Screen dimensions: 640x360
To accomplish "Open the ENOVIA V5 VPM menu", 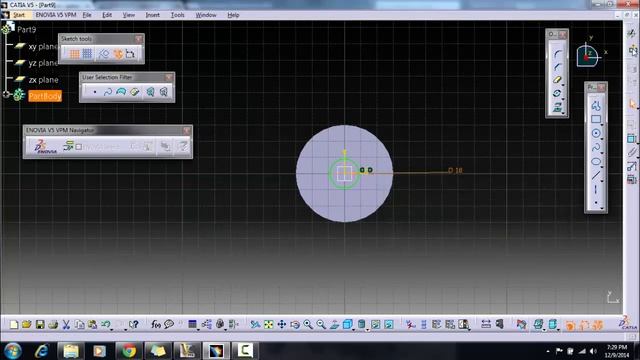I will click(56, 15).
